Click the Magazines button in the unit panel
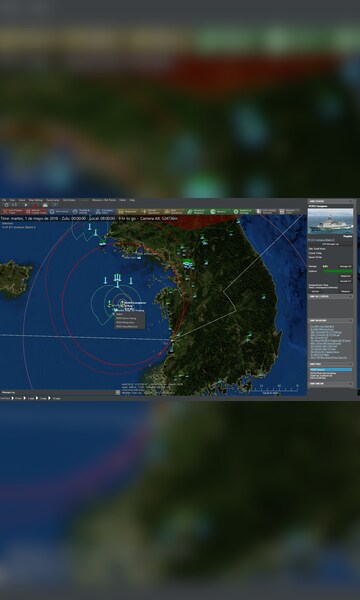The height and width of the screenshot is (600, 360). tap(345, 276)
